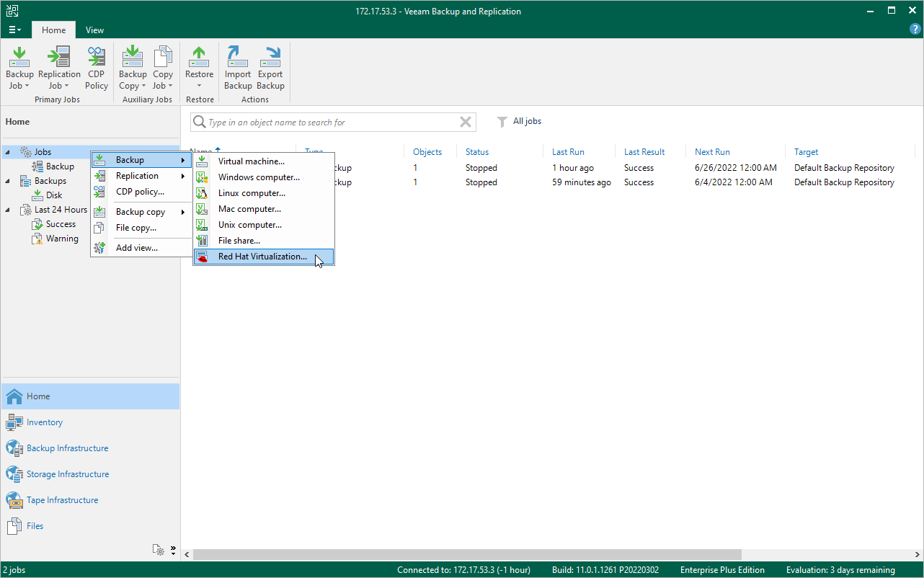Click the scrollbar's right arrow
Viewport: 924px width, 578px height.
click(x=918, y=555)
